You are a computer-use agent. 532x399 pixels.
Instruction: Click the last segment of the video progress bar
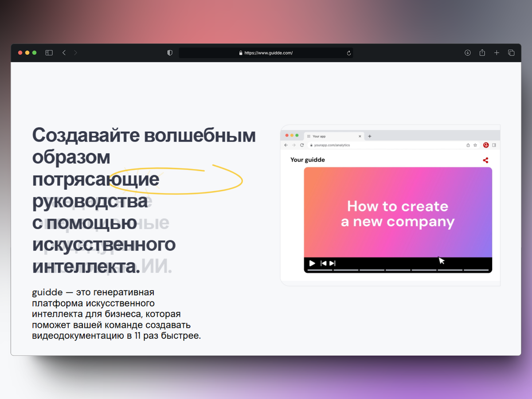(x=476, y=270)
